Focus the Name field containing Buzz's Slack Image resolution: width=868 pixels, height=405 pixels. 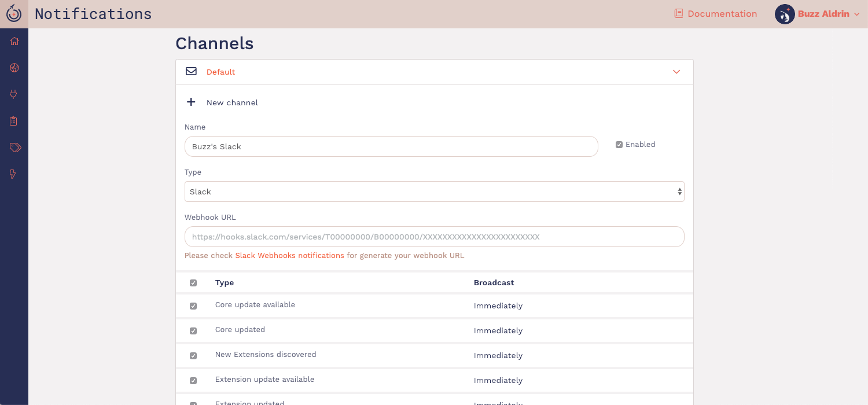click(391, 146)
